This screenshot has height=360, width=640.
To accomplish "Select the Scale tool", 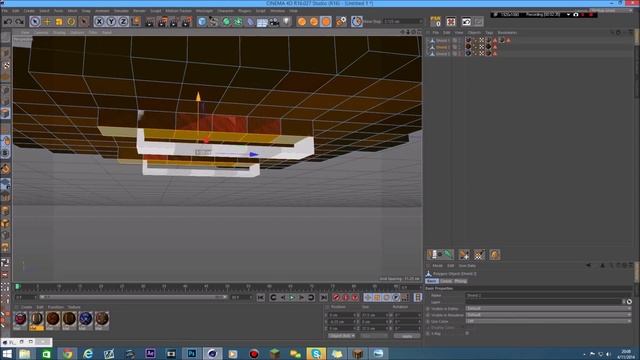I will click(59, 22).
